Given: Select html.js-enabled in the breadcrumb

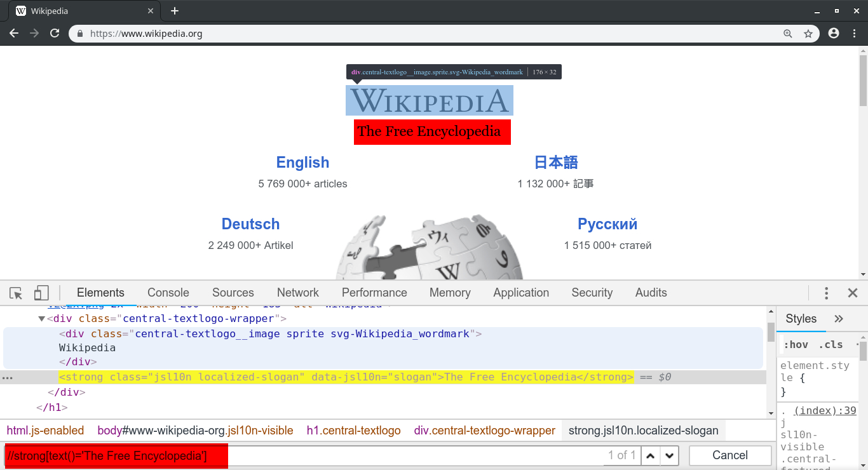Looking at the screenshot, I should click(45, 431).
